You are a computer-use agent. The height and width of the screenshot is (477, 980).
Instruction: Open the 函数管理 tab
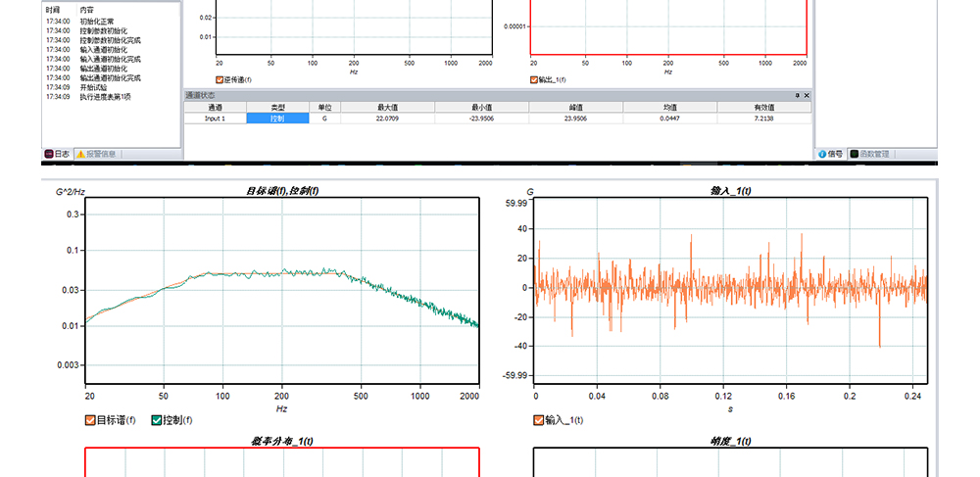point(870,154)
